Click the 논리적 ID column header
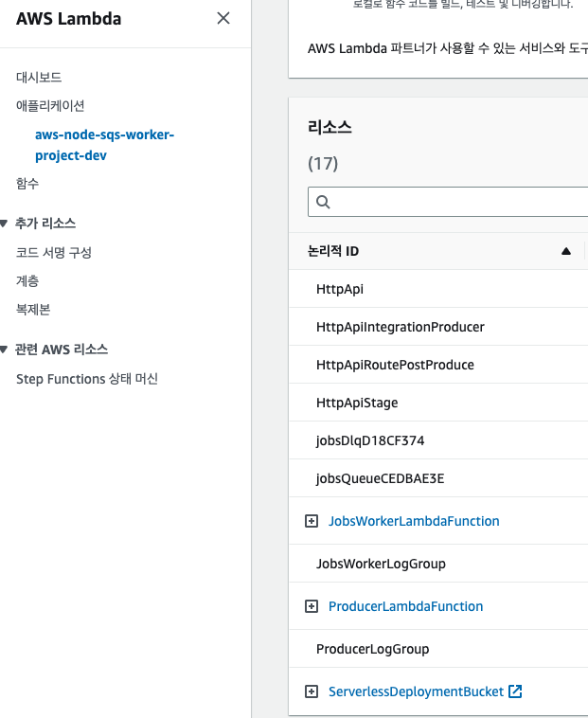 coord(333,251)
